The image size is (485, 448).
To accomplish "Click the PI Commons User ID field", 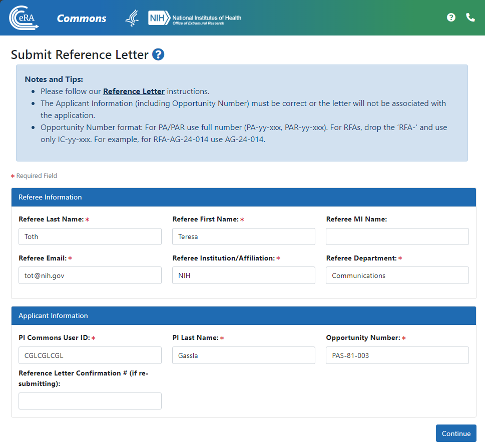I will [90, 355].
